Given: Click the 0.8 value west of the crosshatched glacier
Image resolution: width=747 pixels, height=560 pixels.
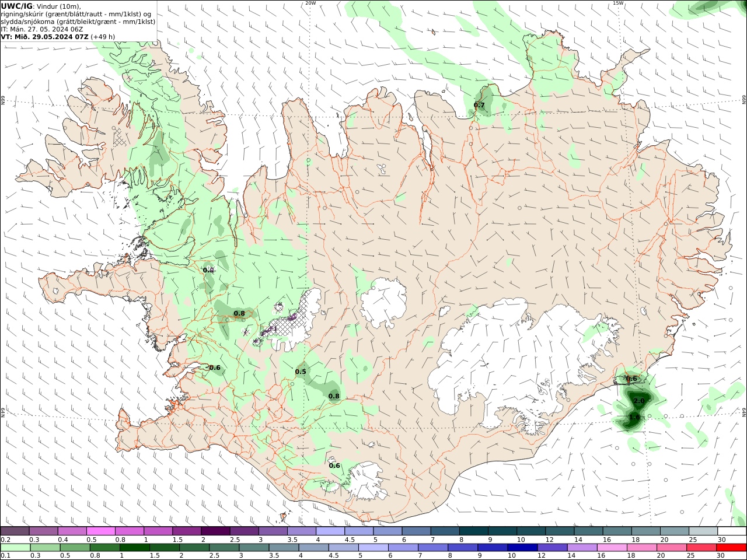Looking at the screenshot, I should [x=239, y=313].
